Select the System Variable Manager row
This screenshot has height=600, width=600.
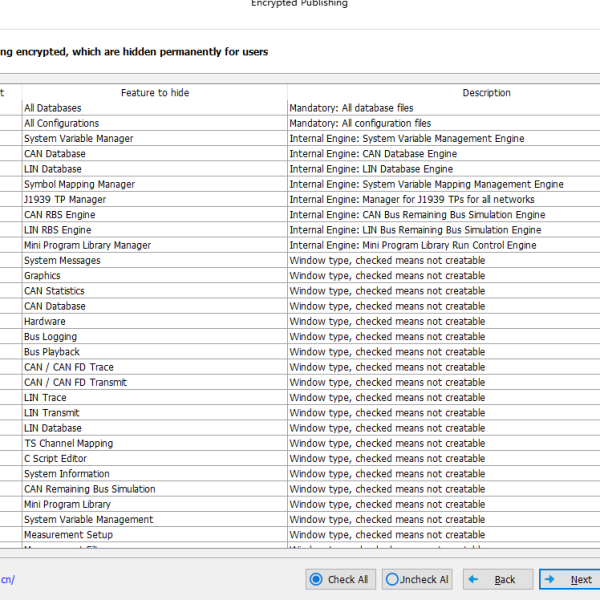coord(78,139)
